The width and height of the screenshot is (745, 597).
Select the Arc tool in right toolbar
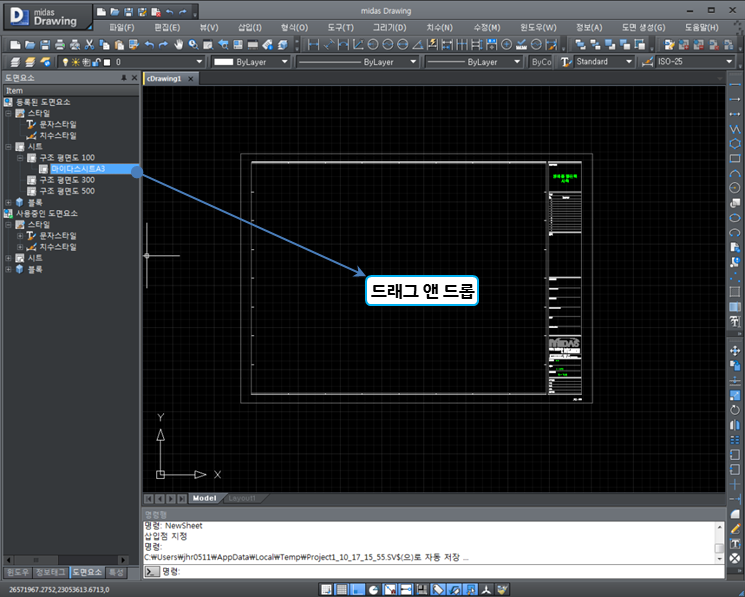(x=735, y=173)
